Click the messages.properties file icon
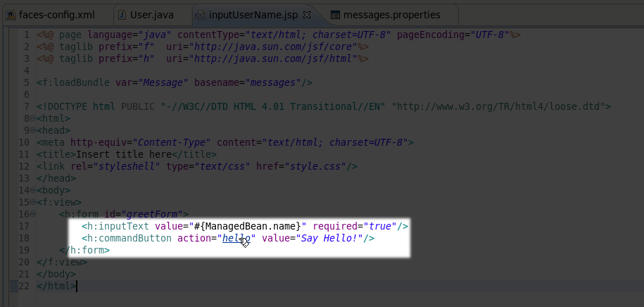 pos(335,15)
